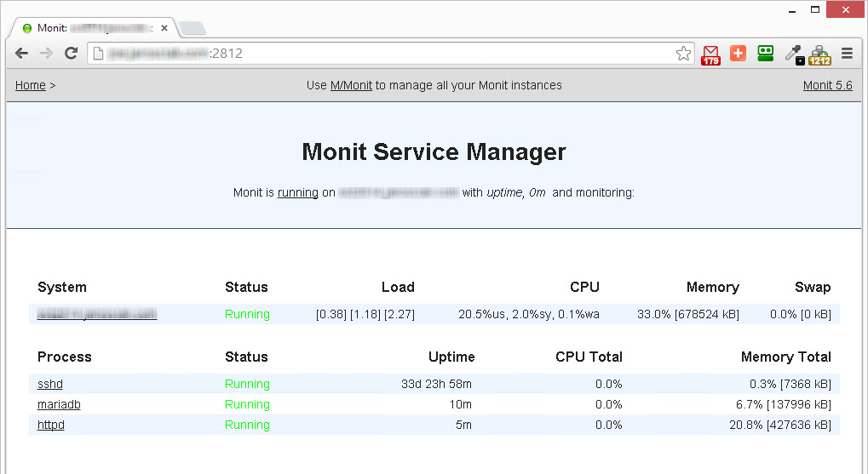Click mariadb uptime 10m

[x=461, y=404]
